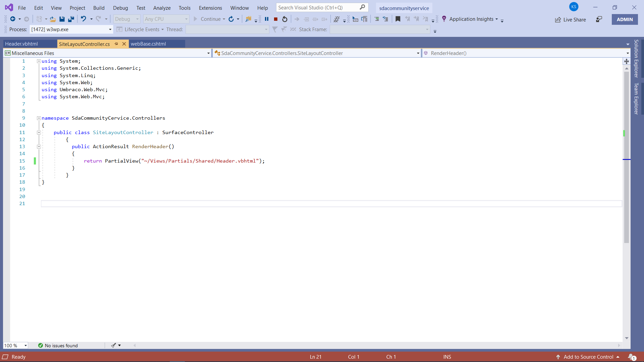Place cursor on empty line 21
Image resolution: width=644 pixels, height=362 pixels.
pyautogui.click(x=331, y=204)
